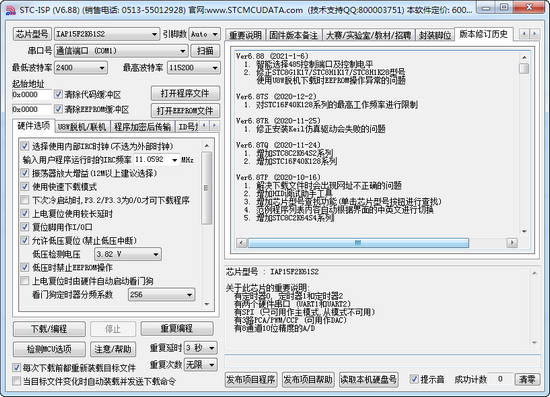Screen dimensions: 550x397
Task: Click the second 0x0000 EEPROM address field
Action: (32, 109)
